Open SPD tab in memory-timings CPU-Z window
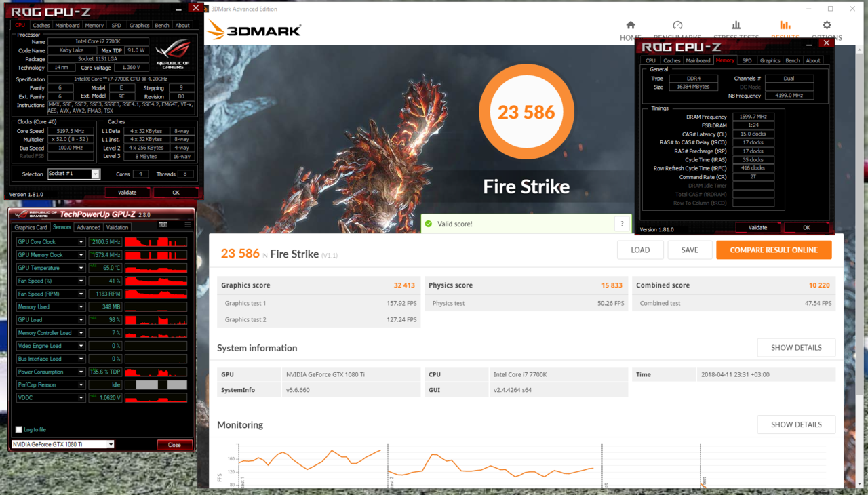Viewport: 868px width, 495px height. pos(747,60)
